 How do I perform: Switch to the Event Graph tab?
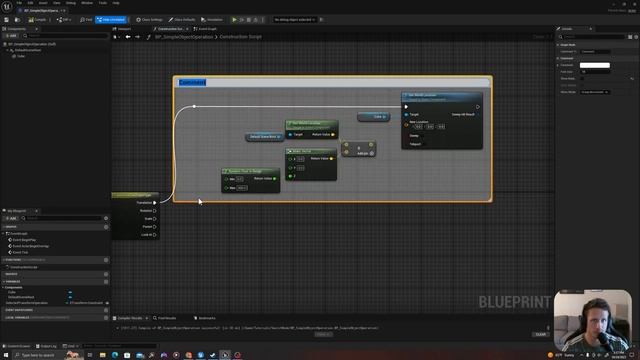pyautogui.click(x=205, y=29)
